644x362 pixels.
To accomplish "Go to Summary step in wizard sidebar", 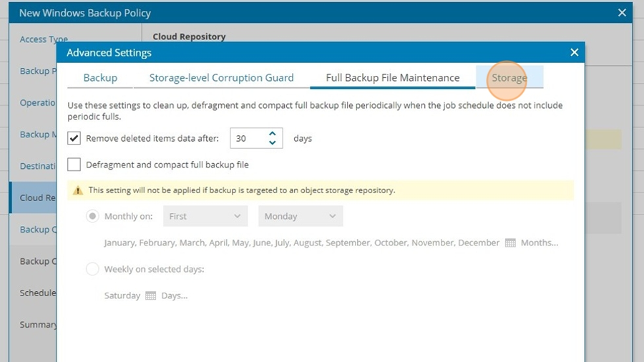I will click(x=38, y=325).
